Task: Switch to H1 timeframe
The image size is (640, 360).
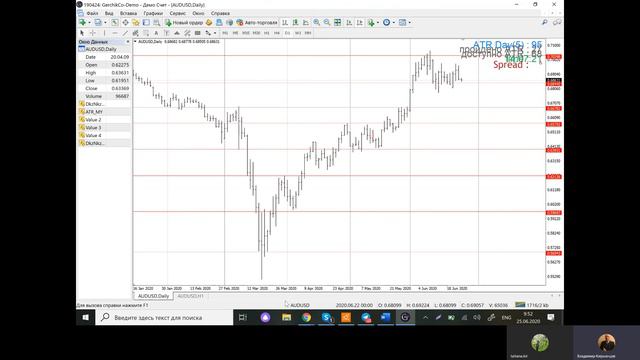Action: tap(267, 33)
